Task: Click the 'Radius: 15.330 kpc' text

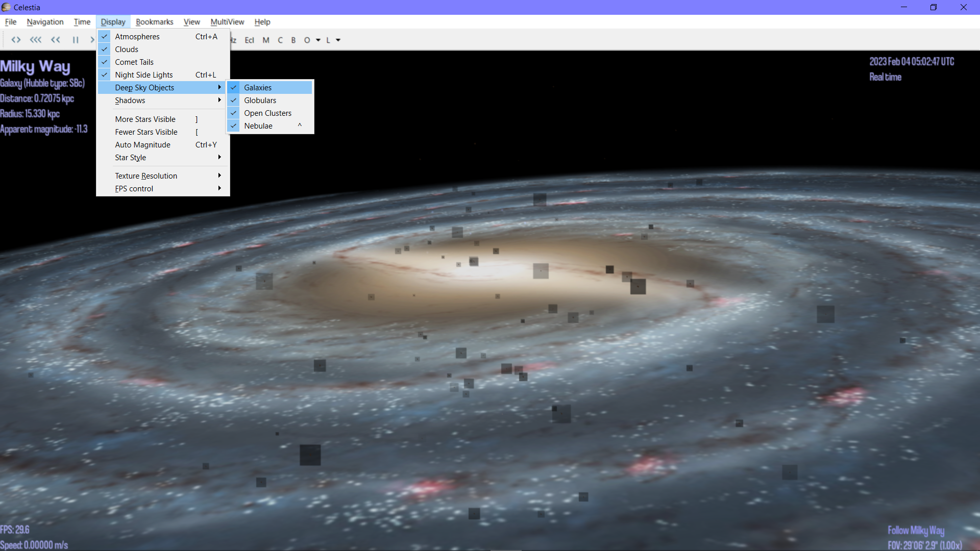Action: pos(30,114)
